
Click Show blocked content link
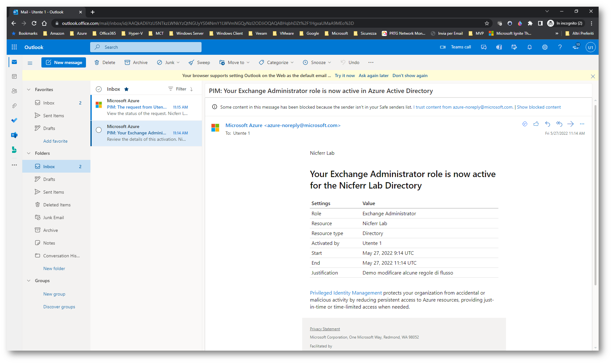click(x=539, y=107)
